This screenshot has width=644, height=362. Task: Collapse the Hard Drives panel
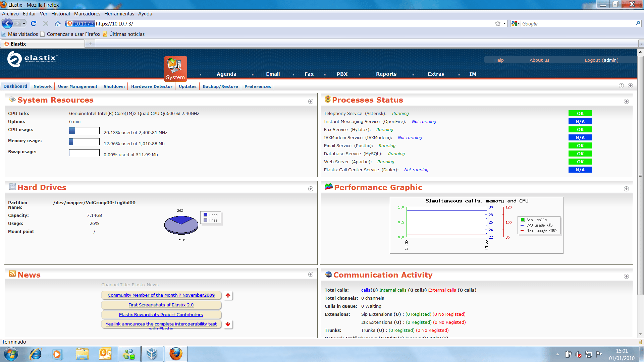[x=311, y=189]
